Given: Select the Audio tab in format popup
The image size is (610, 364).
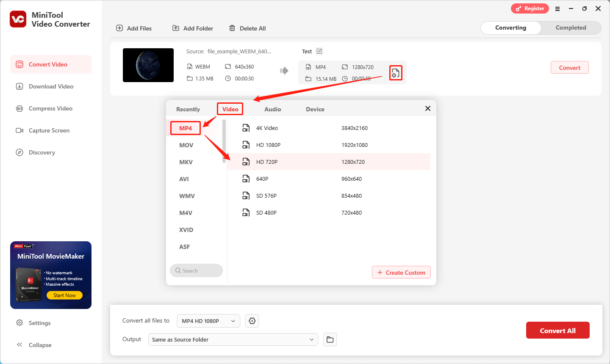Looking at the screenshot, I should 273,109.
